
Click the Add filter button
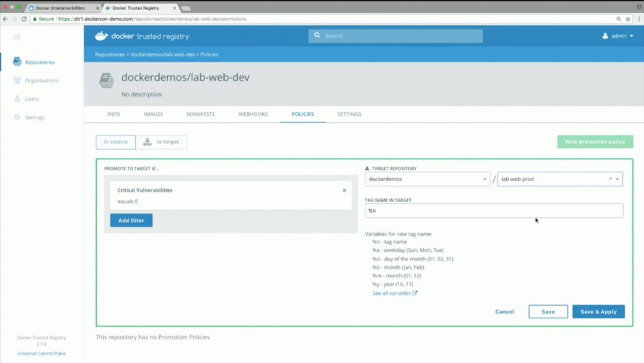[x=131, y=220]
